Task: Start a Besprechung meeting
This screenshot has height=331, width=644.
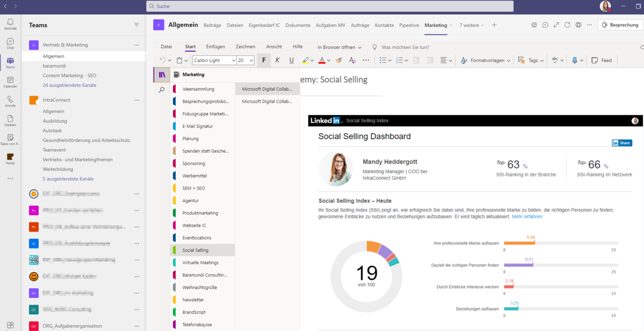Action: [620, 25]
